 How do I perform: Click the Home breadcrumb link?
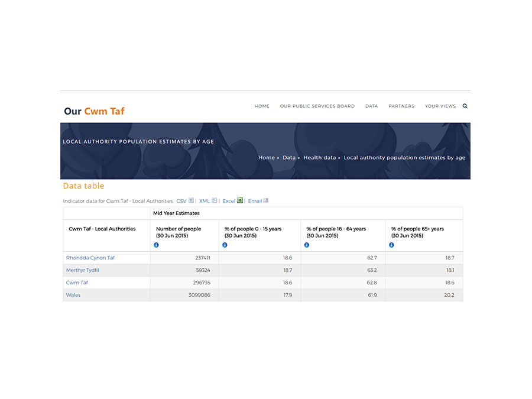point(267,158)
